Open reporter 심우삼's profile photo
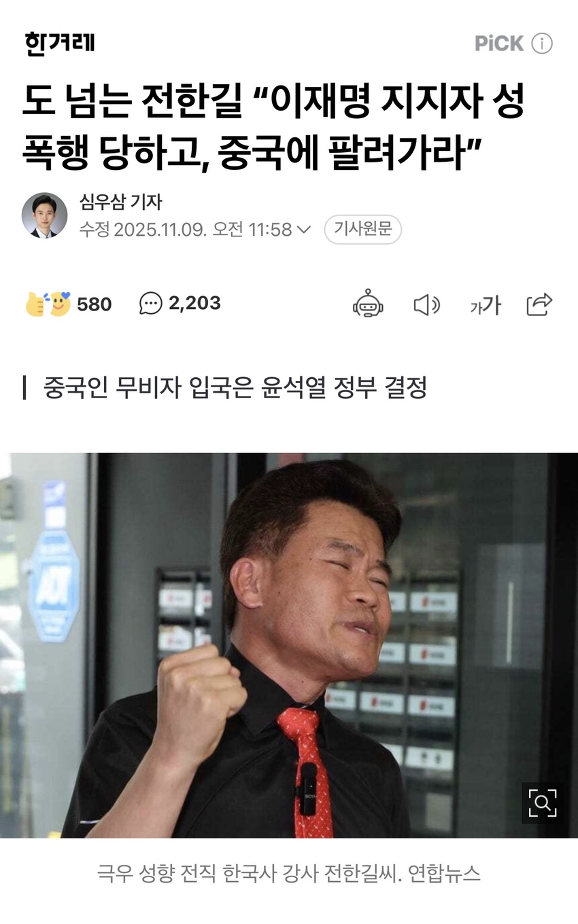578x924 pixels. click(45, 215)
